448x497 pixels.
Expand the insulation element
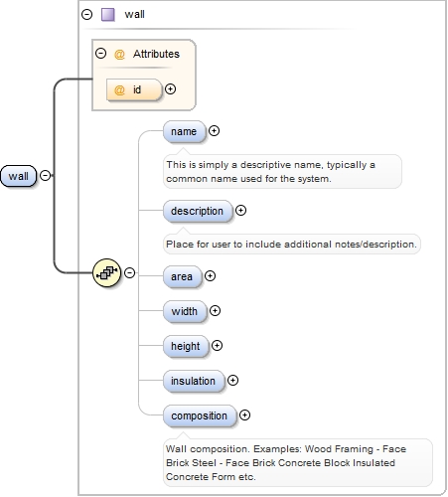pyautogui.click(x=232, y=380)
